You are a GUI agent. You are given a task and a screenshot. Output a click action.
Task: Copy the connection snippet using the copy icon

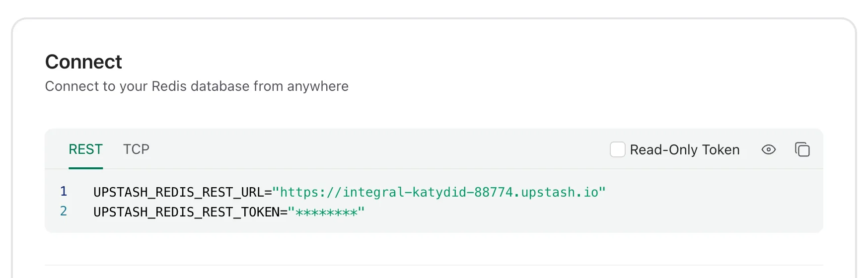click(802, 149)
